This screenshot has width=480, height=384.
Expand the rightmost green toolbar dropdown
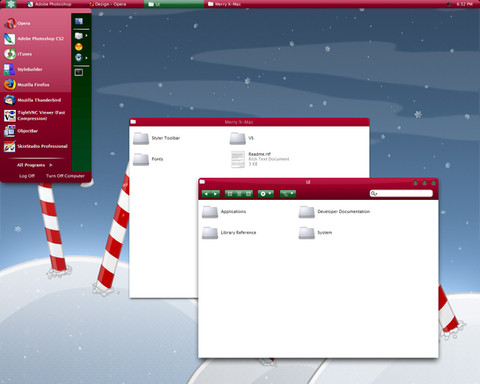pos(288,194)
